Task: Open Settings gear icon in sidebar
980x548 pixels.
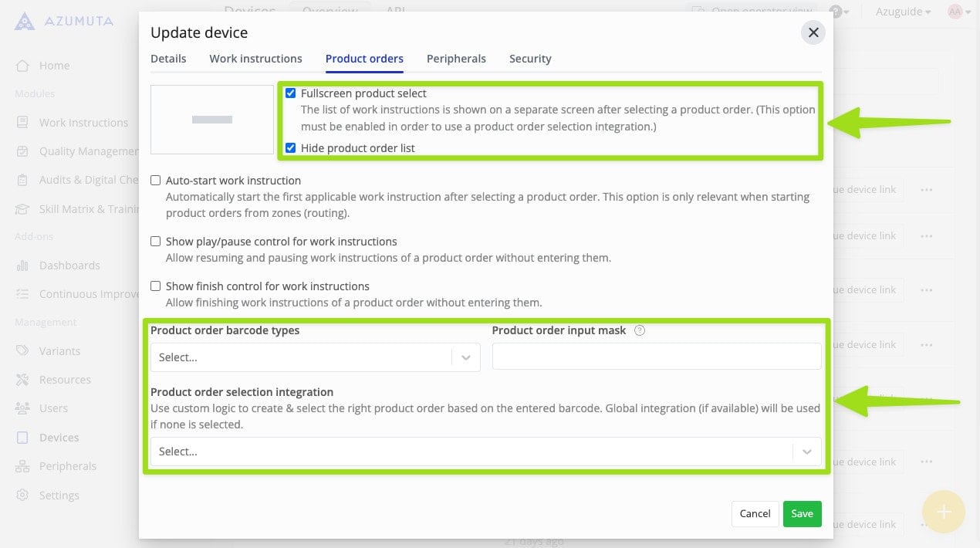Action: [x=23, y=496]
